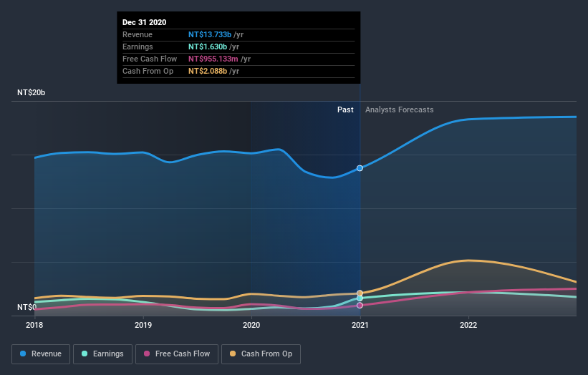
Task: Click the NT$0 y-axis label
Action: click(26, 307)
